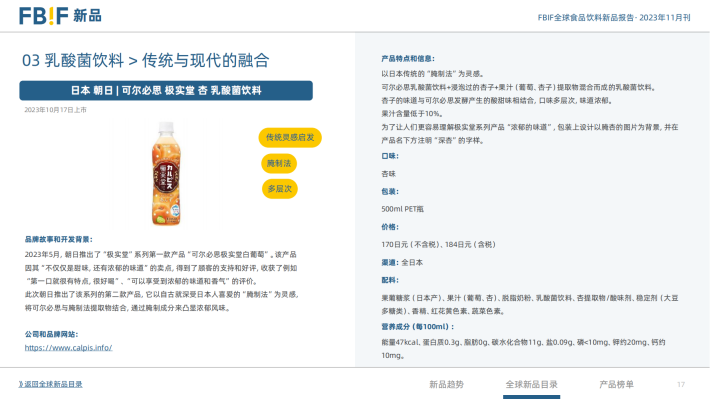This screenshot has width=710, height=399.
Task: Click the blue product title banner
Action: point(166,91)
